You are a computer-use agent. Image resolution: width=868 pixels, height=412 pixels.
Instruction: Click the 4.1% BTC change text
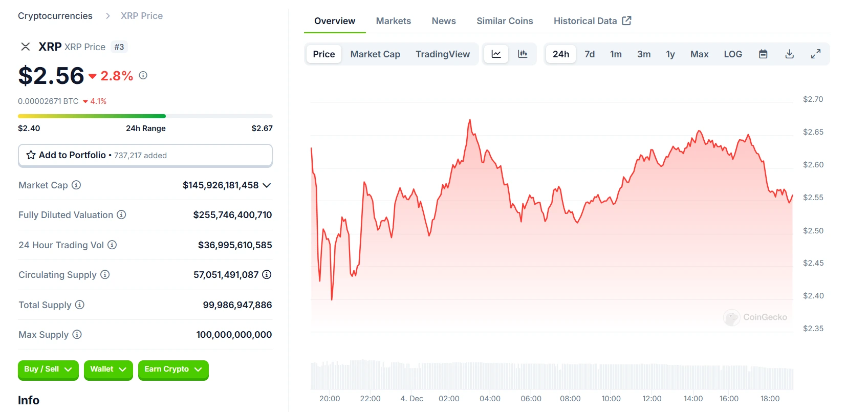coord(98,101)
